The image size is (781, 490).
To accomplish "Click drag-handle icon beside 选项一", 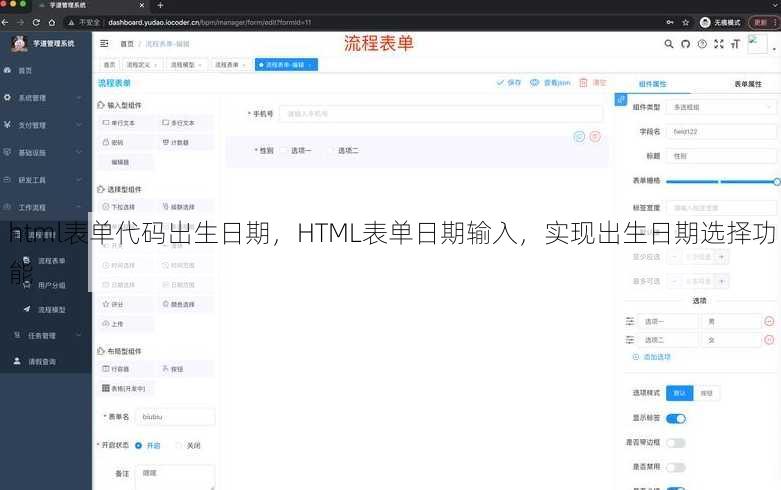I will pyautogui.click(x=630, y=322).
